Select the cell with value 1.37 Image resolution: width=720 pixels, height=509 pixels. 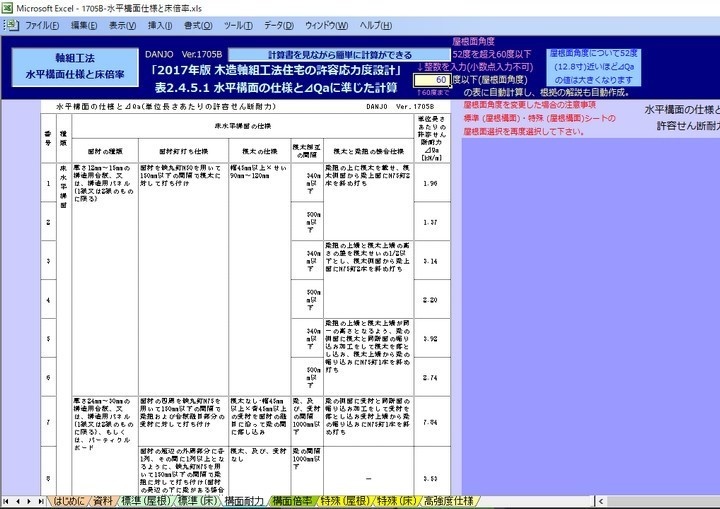(x=432, y=222)
